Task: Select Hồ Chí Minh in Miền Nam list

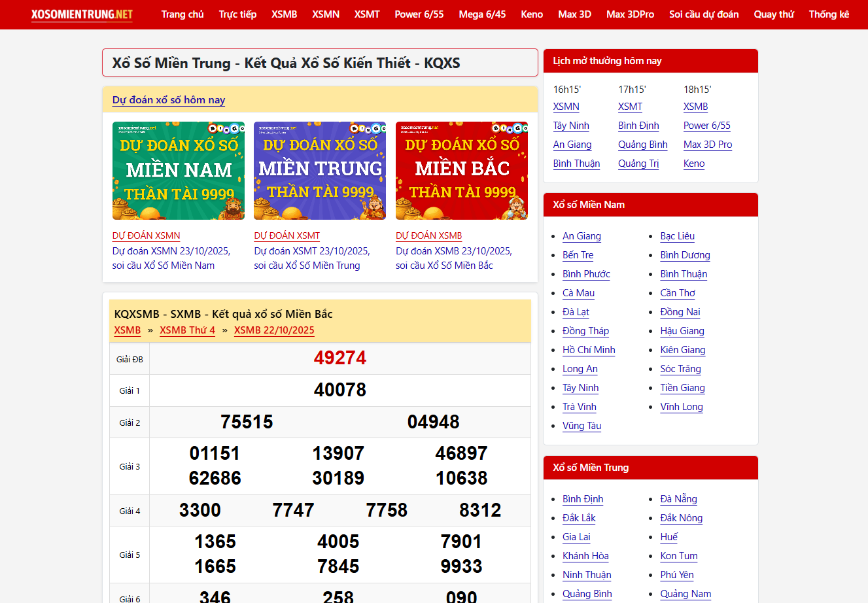Action: (x=589, y=350)
